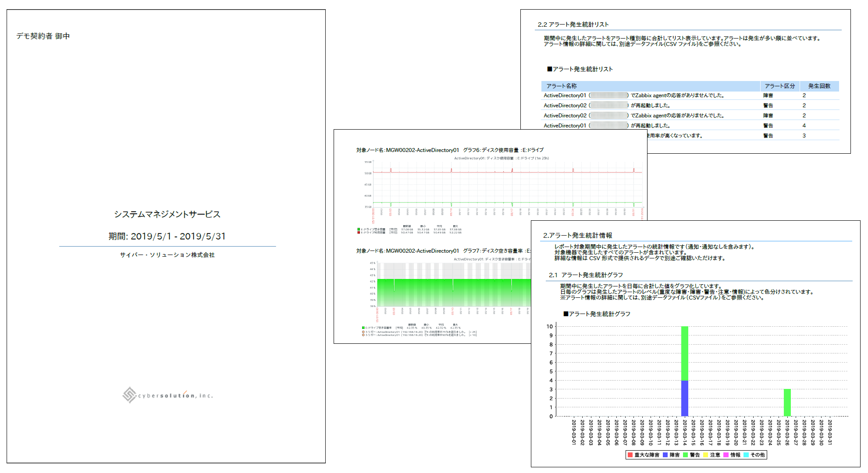
Task: Click the red '重大な障害' legend swatch
Action: [630, 455]
